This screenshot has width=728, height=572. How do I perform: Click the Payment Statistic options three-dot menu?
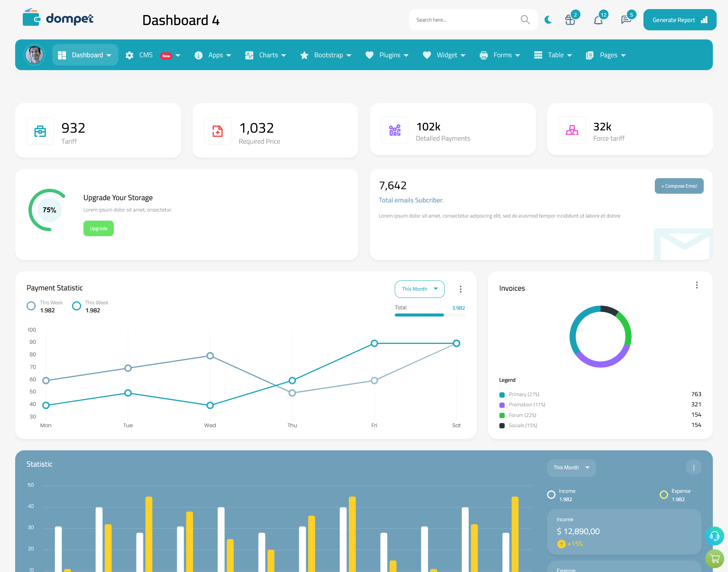click(x=460, y=290)
